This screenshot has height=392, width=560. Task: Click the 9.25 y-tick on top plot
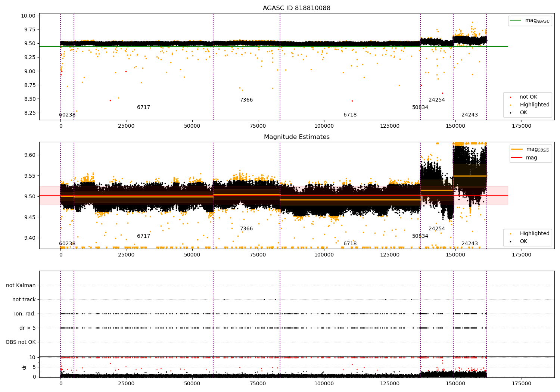click(x=29, y=57)
